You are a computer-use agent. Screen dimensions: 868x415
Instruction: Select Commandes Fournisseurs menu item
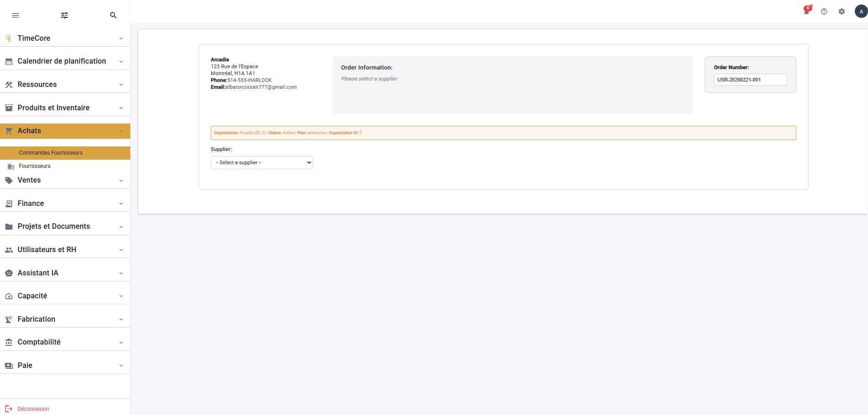[65, 153]
